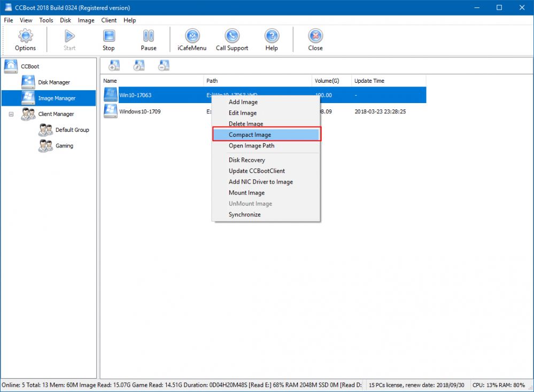Screen dimensions: 534x392
Task: Click the Win10-17063 image disk icon
Action: click(111, 95)
